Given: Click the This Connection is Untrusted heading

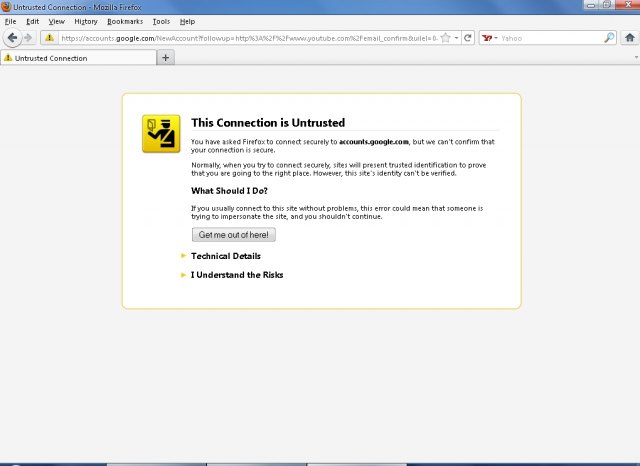Looking at the screenshot, I should tap(268, 123).
